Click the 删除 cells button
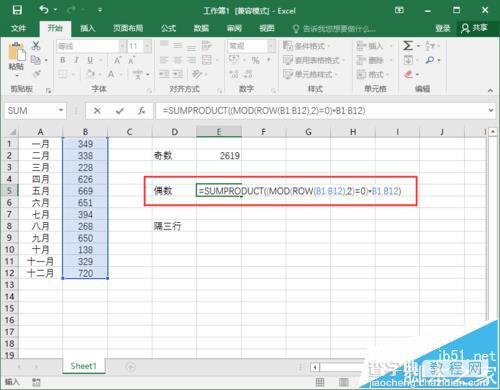The image size is (500, 390). [375, 60]
